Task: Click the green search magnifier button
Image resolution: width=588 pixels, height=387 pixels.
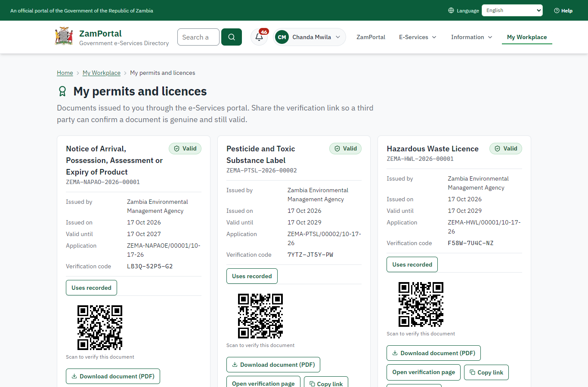Action: pos(232,37)
